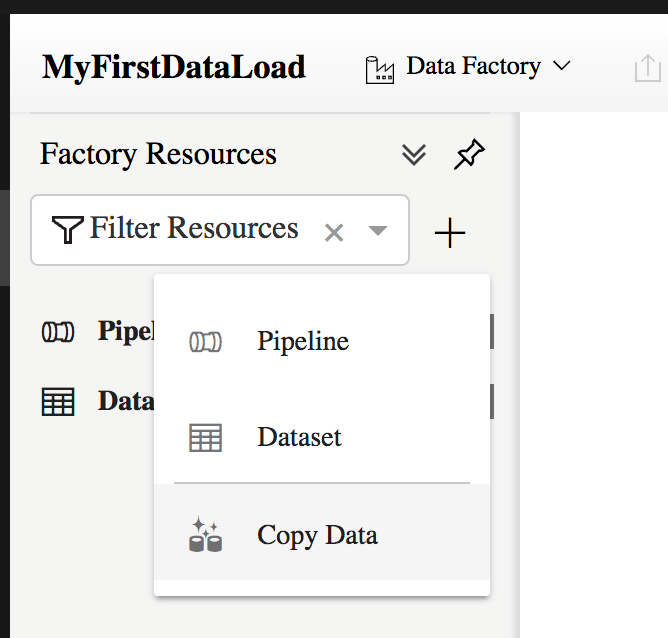This screenshot has width=668, height=638.
Task: Click the Data Factory factory icon
Action: tap(380, 70)
